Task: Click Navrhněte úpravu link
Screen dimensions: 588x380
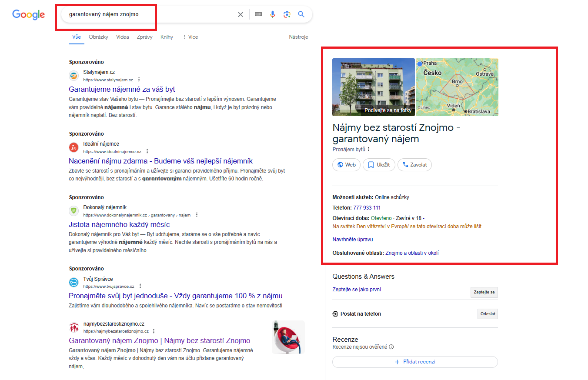Action: point(353,240)
